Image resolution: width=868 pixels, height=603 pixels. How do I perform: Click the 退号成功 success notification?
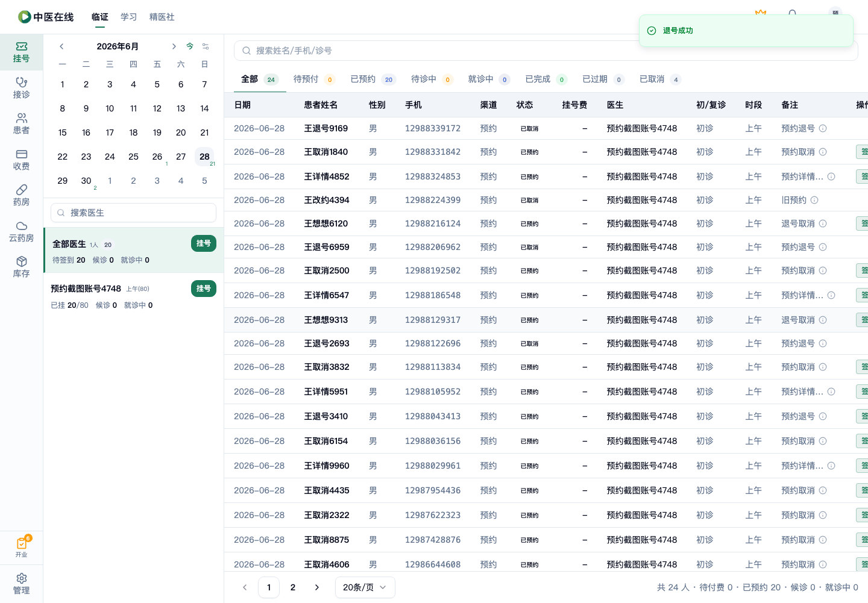746,31
